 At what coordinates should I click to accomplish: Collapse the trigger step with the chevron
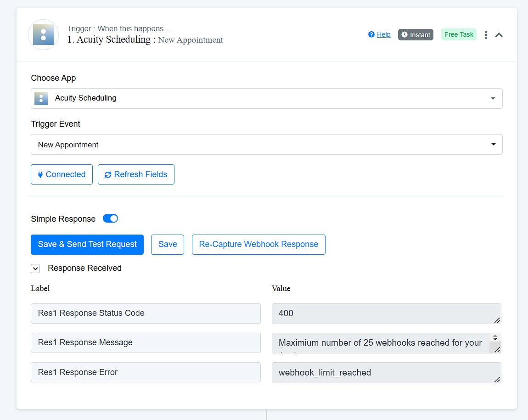tap(499, 35)
